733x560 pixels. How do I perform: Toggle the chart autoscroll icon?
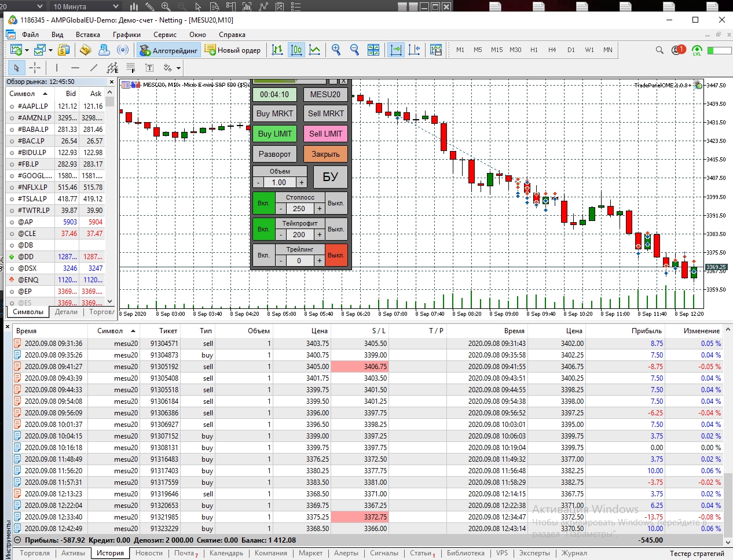tap(396, 50)
